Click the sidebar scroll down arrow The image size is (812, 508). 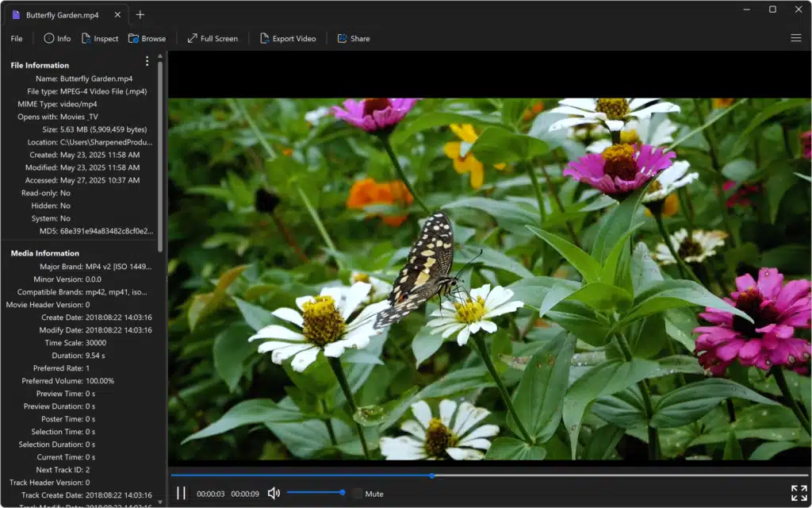[160, 502]
